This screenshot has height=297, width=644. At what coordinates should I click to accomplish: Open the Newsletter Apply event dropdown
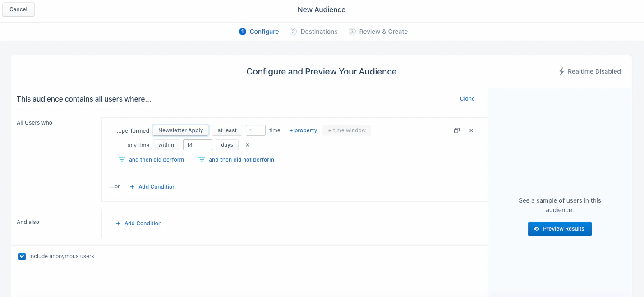tap(180, 130)
